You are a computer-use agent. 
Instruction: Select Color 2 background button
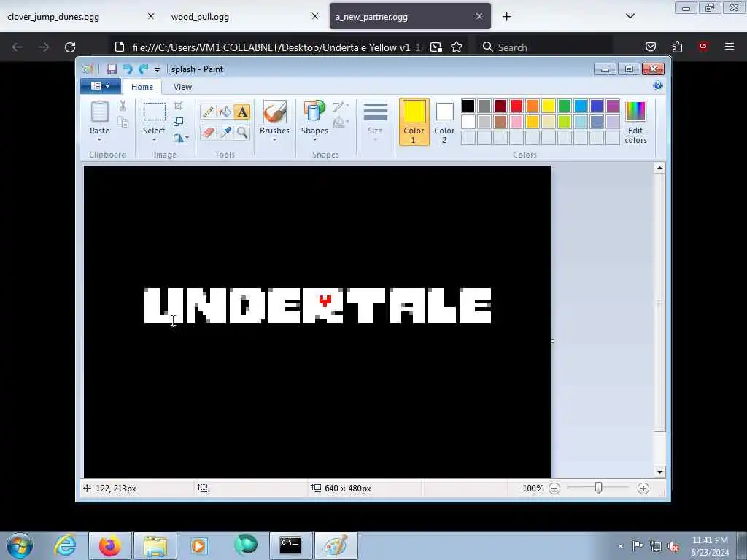coord(444,122)
